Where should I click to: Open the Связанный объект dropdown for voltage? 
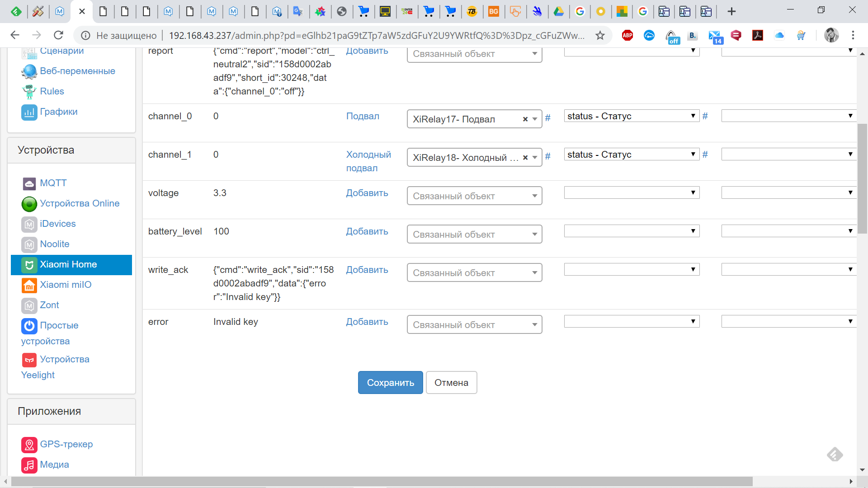[x=474, y=197]
